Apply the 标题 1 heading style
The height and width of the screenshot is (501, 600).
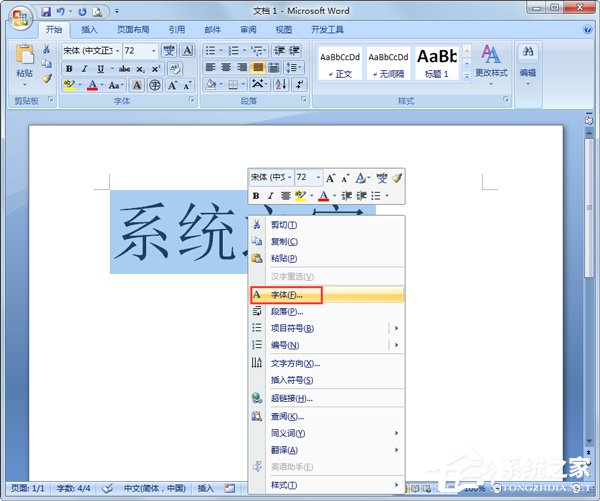coord(436,62)
